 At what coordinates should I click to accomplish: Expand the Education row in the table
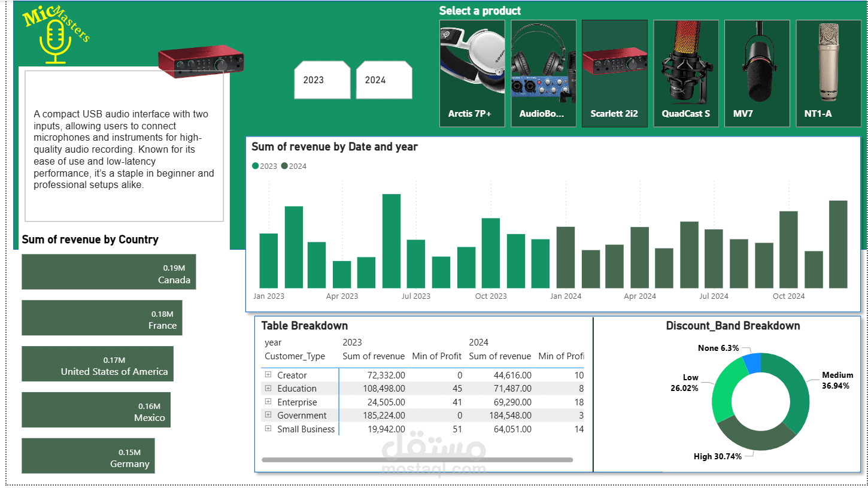[268, 388]
